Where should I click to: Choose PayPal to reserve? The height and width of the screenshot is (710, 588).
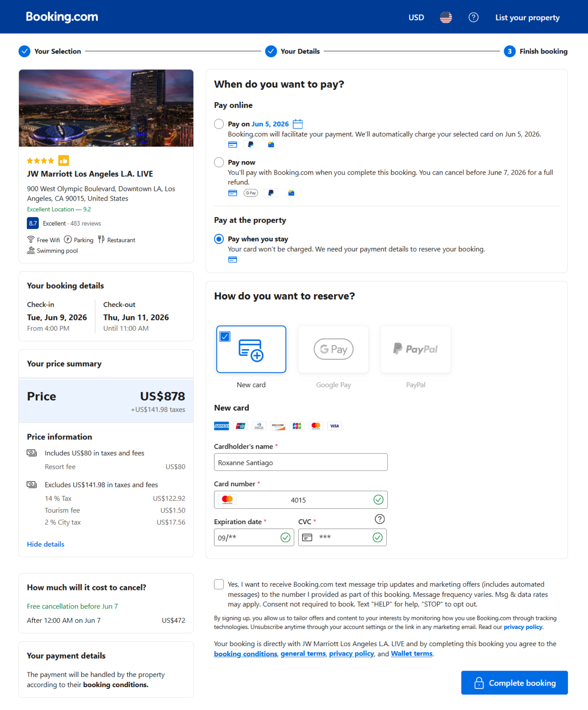(x=416, y=349)
